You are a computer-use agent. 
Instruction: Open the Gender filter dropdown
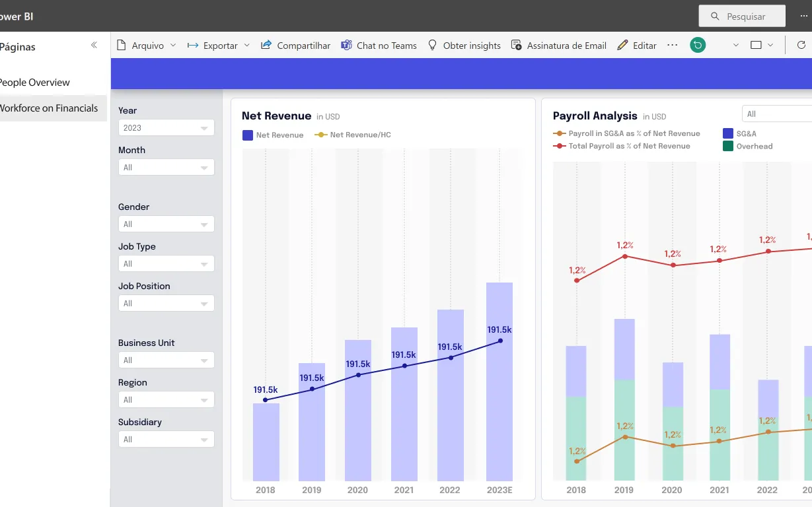(x=166, y=224)
